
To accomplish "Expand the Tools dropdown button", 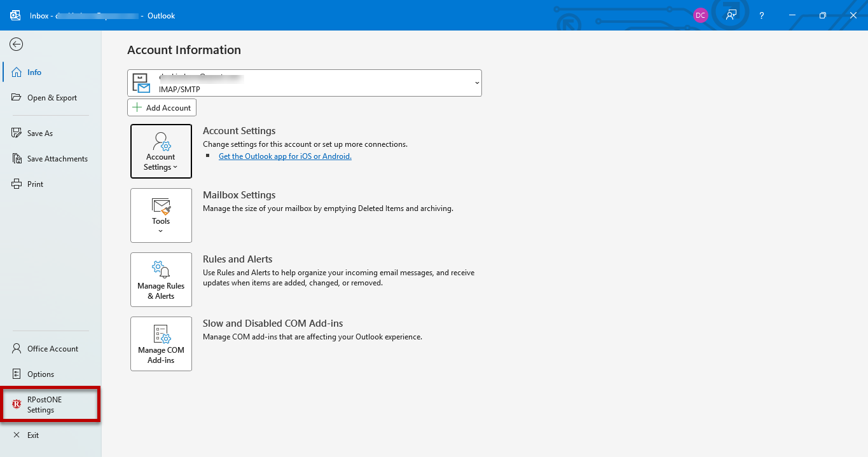I will [161, 215].
